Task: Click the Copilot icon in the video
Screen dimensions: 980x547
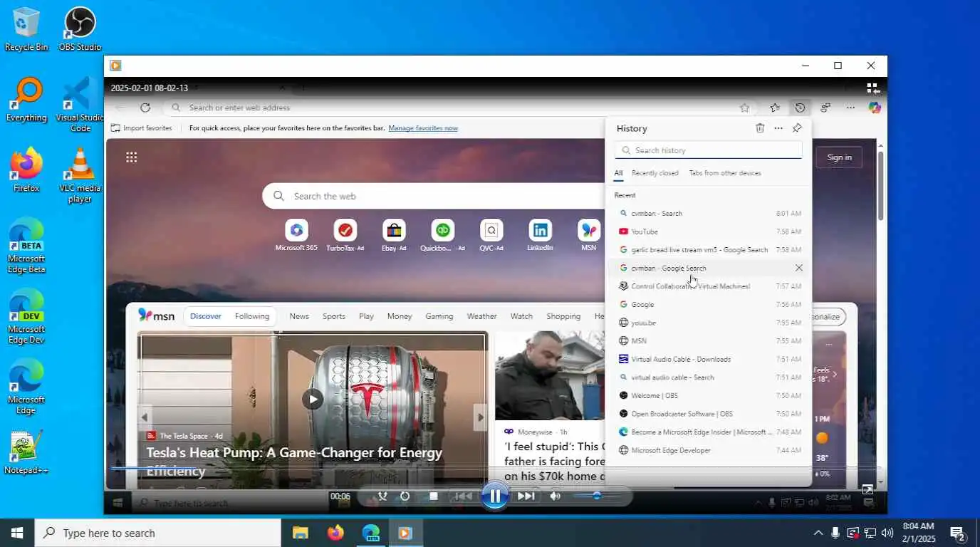Action: coord(875,108)
